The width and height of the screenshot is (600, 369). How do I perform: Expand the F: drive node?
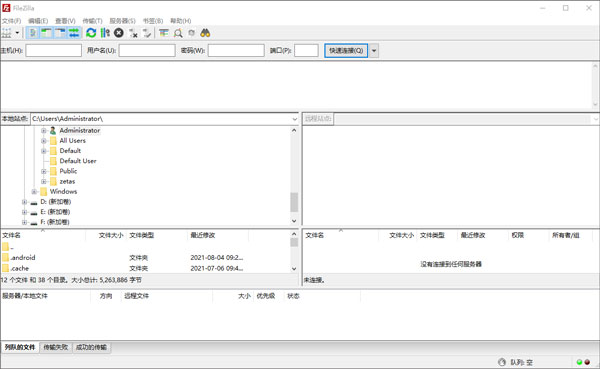pyautogui.click(x=24, y=222)
